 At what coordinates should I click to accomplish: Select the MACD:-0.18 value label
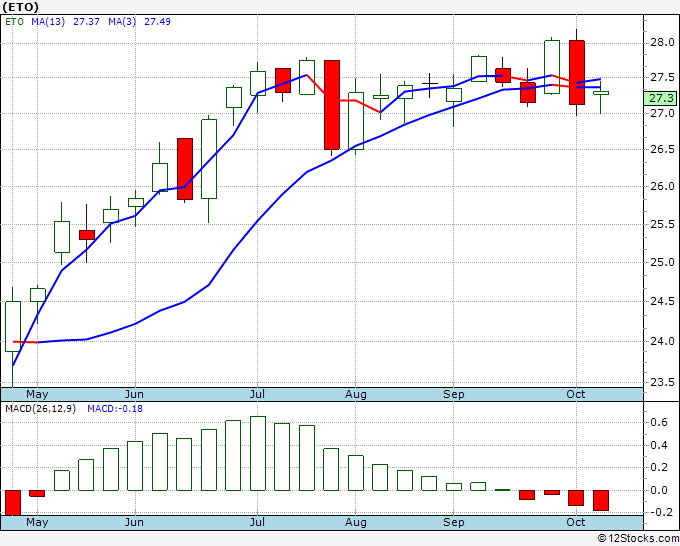click(115, 409)
